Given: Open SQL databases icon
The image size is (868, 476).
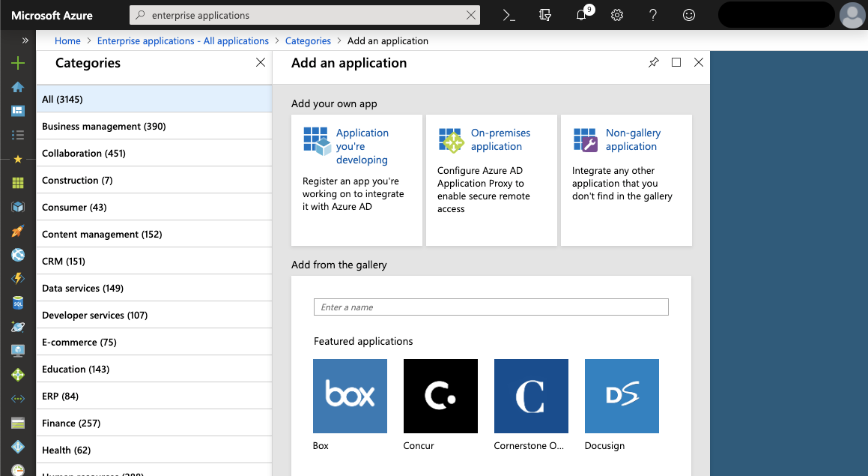Looking at the screenshot, I should click(x=18, y=303).
